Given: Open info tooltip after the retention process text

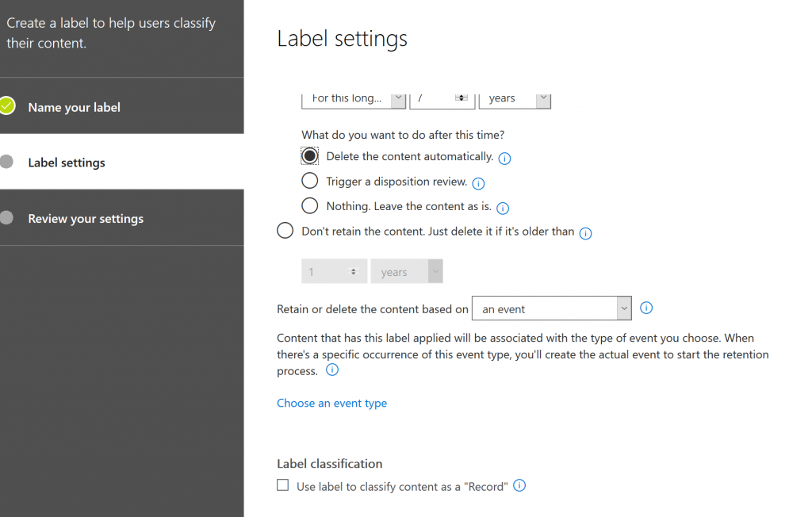Looking at the screenshot, I should tap(332, 370).
